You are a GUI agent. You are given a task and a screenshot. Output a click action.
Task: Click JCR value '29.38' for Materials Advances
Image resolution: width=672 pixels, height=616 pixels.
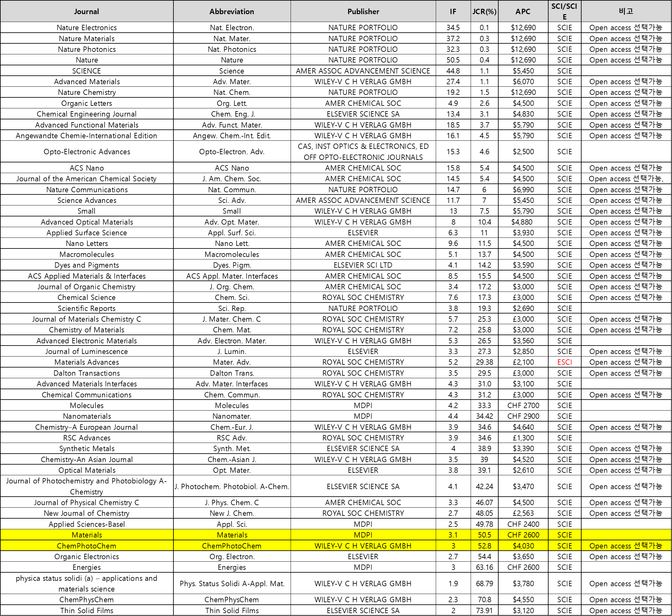[x=484, y=362]
